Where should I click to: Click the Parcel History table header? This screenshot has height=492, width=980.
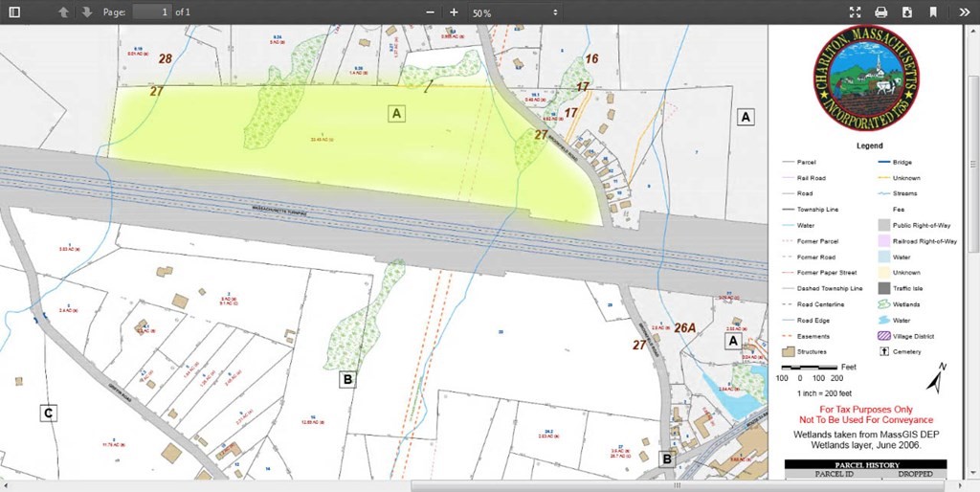click(x=865, y=464)
